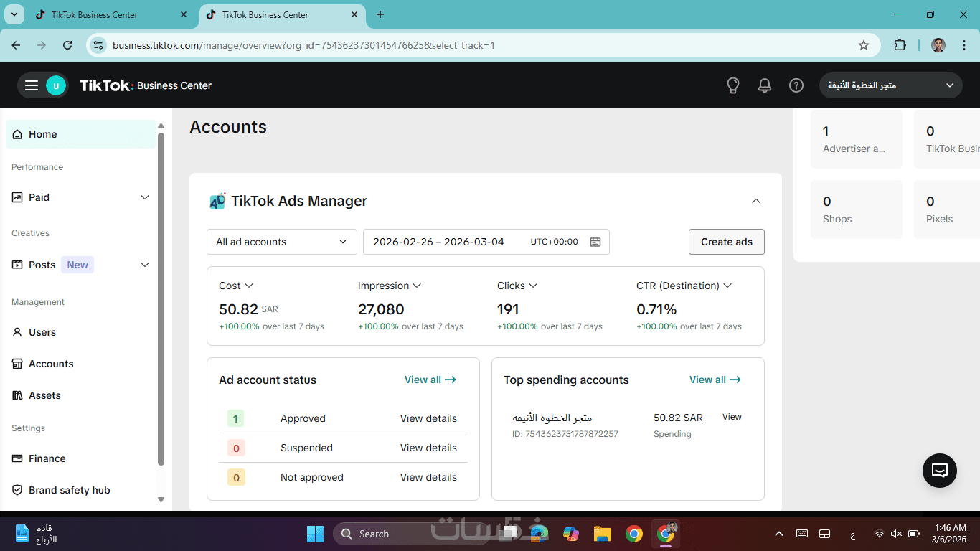
Task: Open File Explorer from the taskbar
Action: click(x=602, y=534)
